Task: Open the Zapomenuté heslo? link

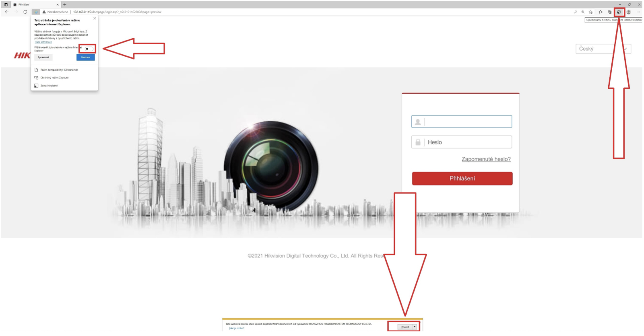Action: pos(486,159)
